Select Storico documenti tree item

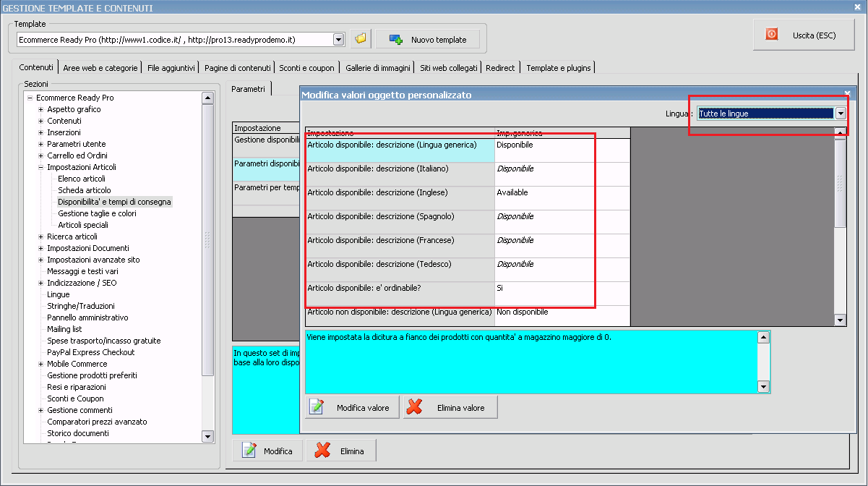(78, 433)
